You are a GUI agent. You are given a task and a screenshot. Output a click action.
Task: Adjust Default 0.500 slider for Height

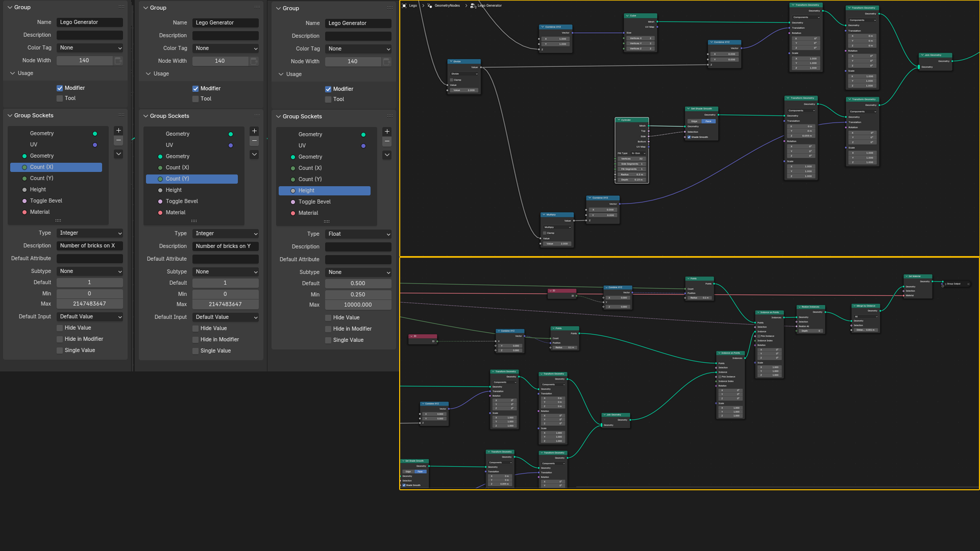(x=358, y=284)
